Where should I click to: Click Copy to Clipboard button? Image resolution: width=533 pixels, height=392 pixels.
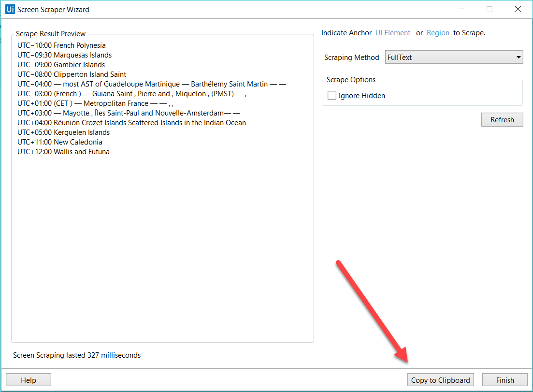[440, 380]
